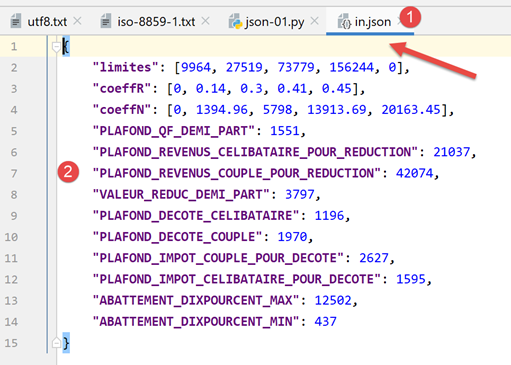
Task: Click the value 5798
Action: (x=278, y=110)
